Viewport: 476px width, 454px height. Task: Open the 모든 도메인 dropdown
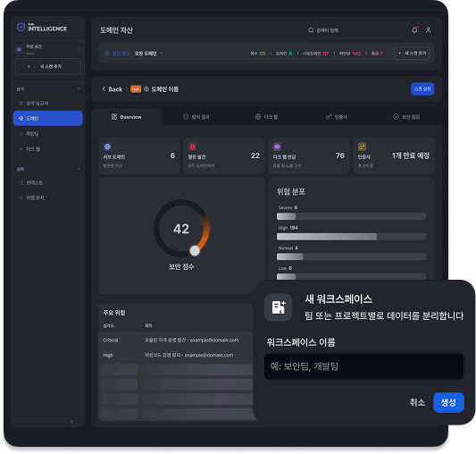point(148,54)
